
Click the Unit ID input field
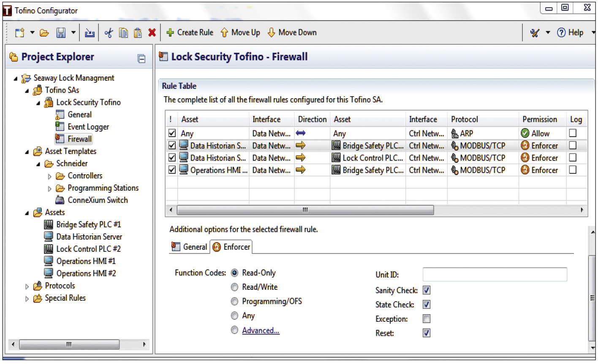click(x=495, y=274)
